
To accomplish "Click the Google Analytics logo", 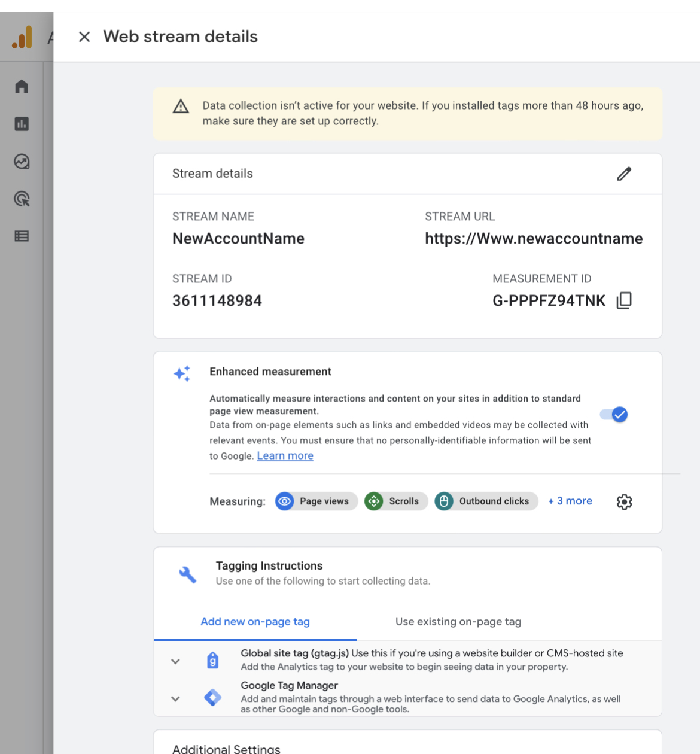I will [x=22, y=38].
